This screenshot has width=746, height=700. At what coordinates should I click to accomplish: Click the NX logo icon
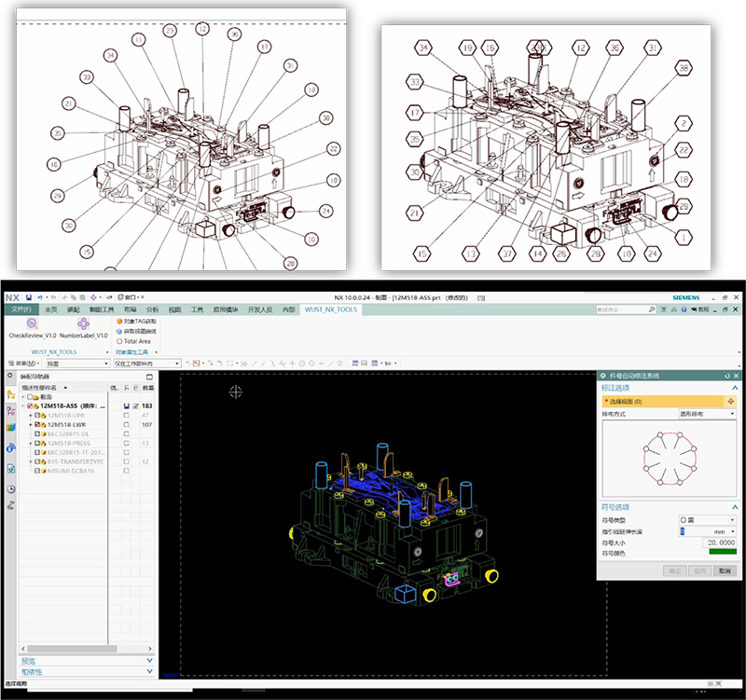click(x=12, y=297)
